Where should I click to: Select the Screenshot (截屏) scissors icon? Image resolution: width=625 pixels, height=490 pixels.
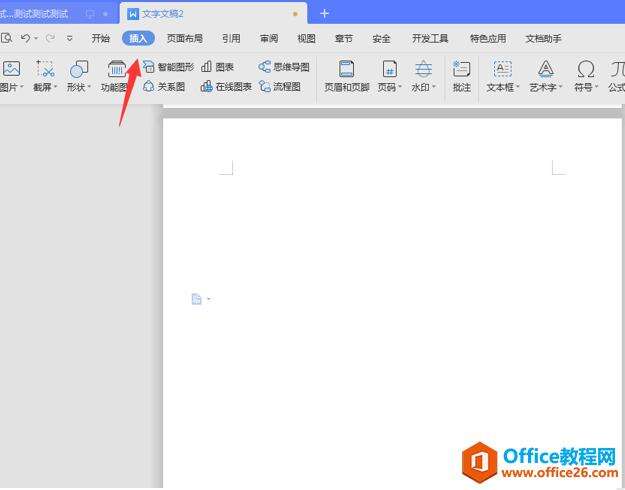pos(45,69)
